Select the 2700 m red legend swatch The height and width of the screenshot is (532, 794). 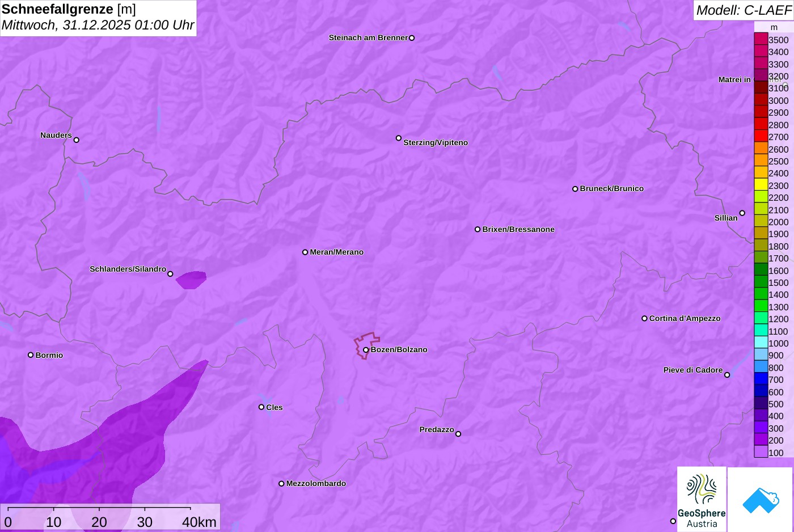tap(761, 136)
